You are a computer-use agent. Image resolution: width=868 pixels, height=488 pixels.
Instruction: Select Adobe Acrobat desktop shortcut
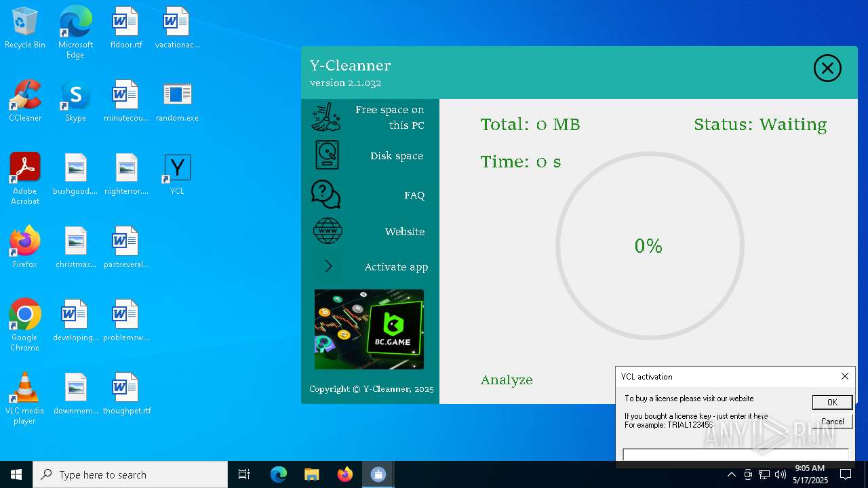pyautogui.click(x=25, y=179)
